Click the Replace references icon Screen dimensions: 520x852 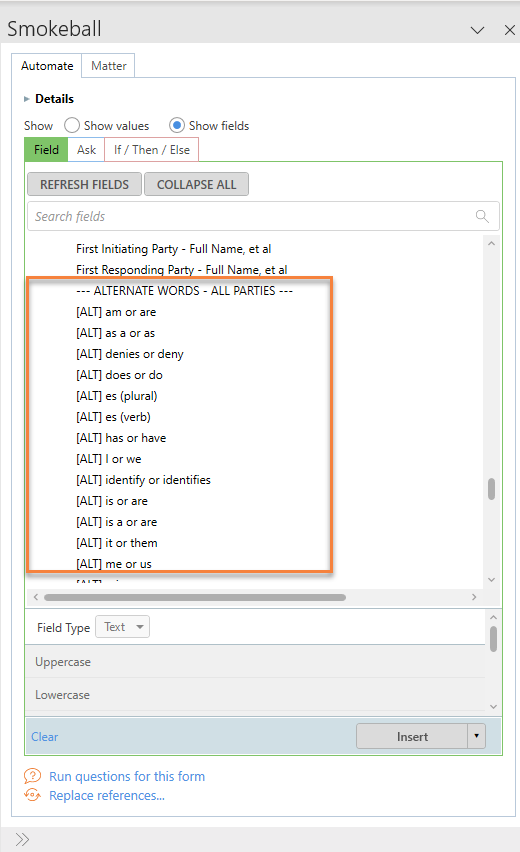[x=33, y=795]
